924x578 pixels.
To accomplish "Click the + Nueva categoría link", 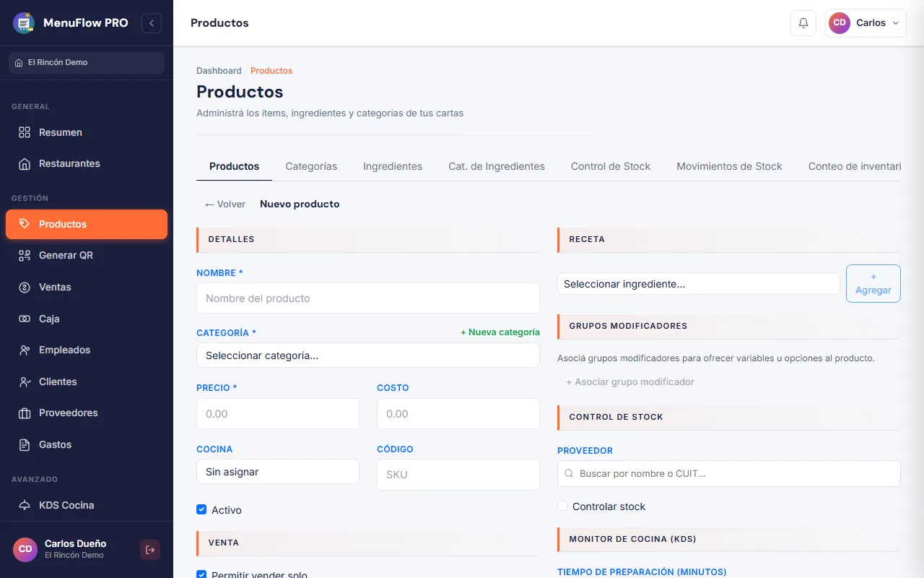I will click(500, 332).
